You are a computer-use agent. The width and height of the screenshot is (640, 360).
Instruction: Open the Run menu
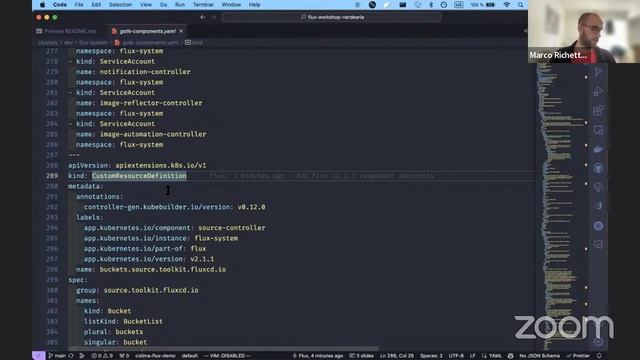(x=180, y=5)
